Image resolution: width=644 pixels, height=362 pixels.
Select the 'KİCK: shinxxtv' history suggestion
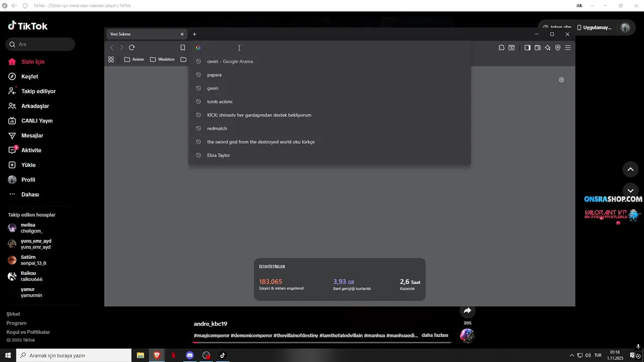330,115
